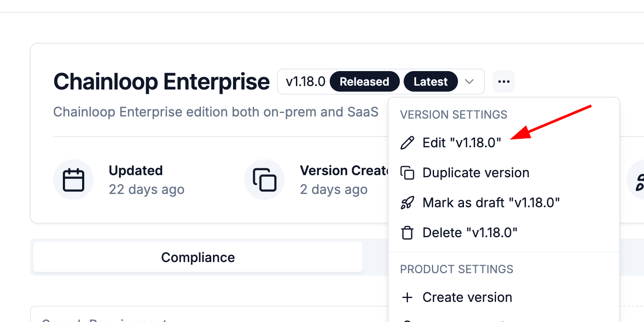644x322 pixels.
Task: Click the trash icon beside Delete "v1.18.0"
Action: [407, 233]
